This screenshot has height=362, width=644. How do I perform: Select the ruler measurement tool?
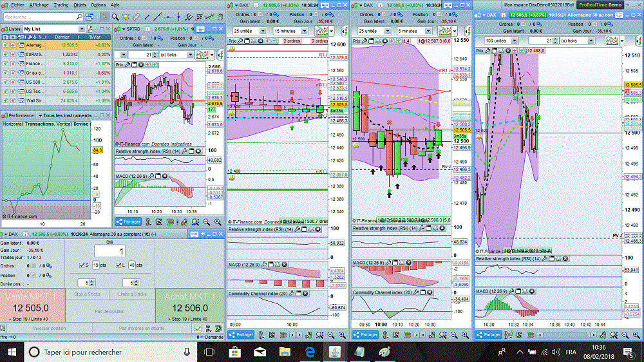(137, 17)
